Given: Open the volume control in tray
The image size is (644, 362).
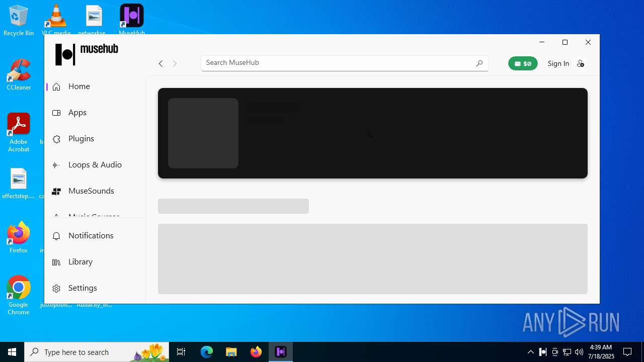Looking at the screenshot, I should point(579,352).
